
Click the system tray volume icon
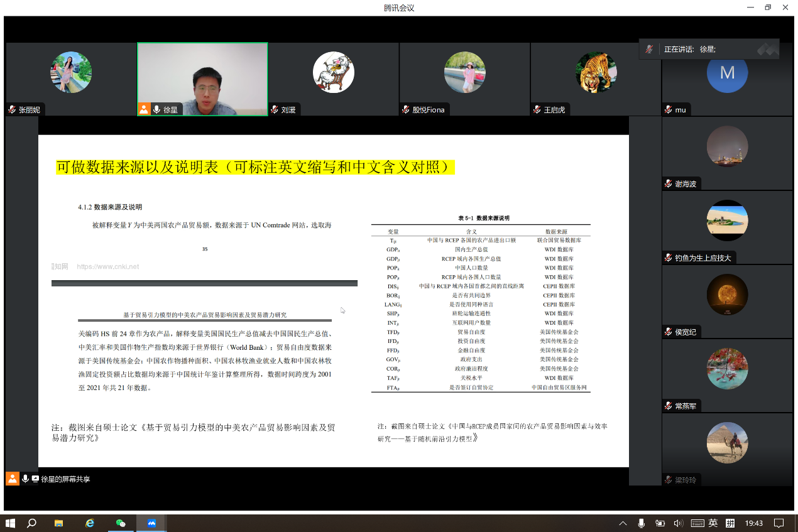(x=678, y=523)
